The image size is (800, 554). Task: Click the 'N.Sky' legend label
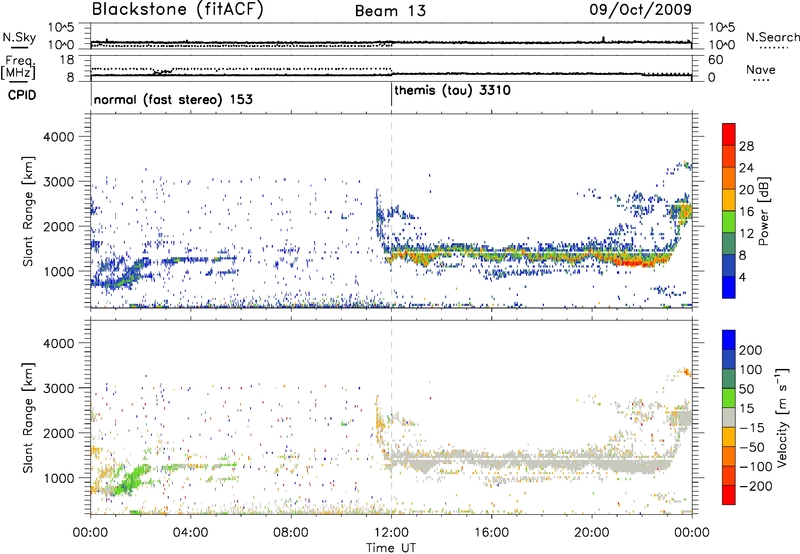(19, 37)
